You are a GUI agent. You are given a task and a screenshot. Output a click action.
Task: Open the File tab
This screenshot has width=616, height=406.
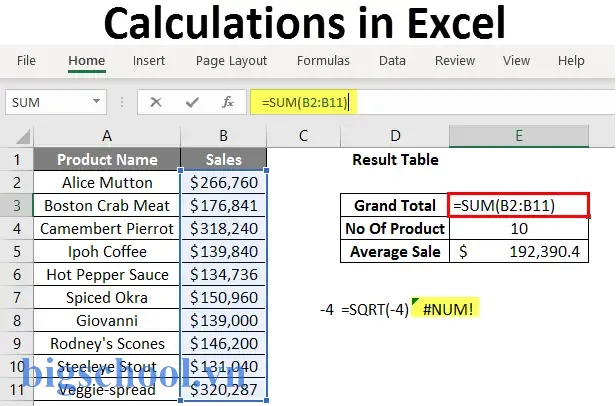click(x=26, y=61)
